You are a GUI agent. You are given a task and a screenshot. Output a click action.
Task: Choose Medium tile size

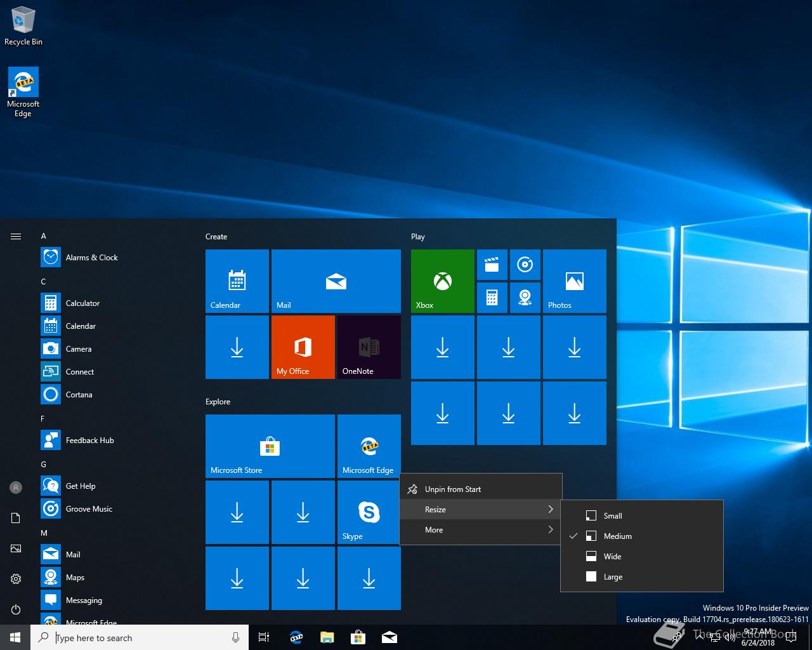(x=642, y=536)
